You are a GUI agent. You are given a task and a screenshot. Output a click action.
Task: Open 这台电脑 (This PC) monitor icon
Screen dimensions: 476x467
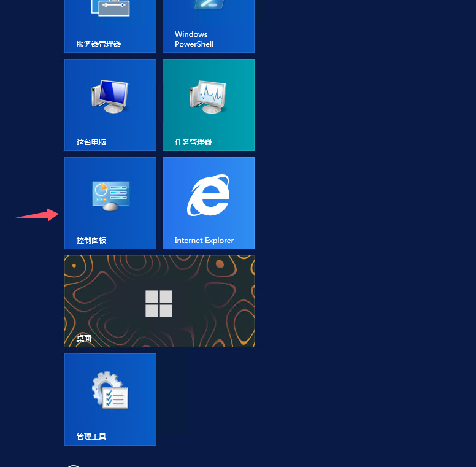pyautogui.click(x=110, y=96)
